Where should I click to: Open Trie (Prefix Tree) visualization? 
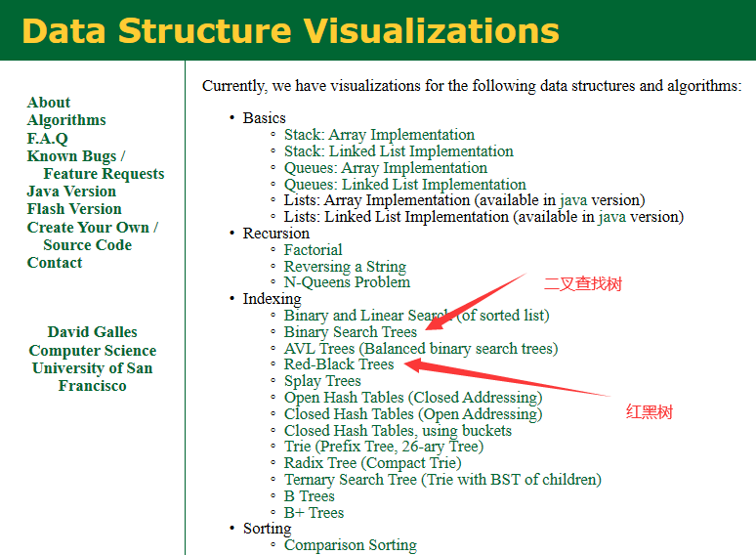pos(384,447)
